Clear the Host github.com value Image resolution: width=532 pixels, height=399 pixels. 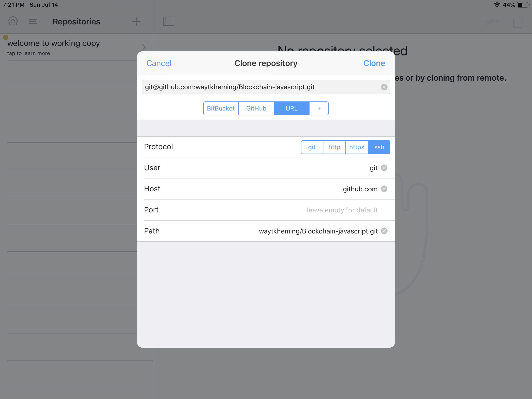point(384,189)
